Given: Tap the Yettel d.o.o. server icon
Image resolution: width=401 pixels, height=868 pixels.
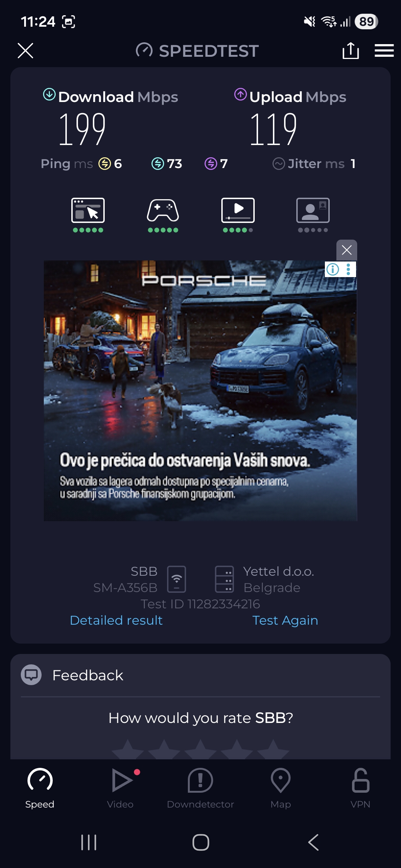Looking at the screenshot, I should point(225,579).
